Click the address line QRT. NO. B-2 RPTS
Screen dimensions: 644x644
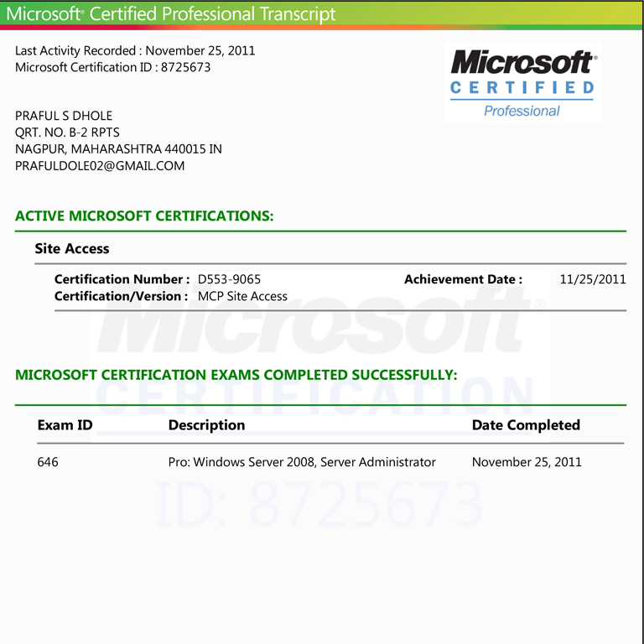pyautogui.click(x=67, y=132)
